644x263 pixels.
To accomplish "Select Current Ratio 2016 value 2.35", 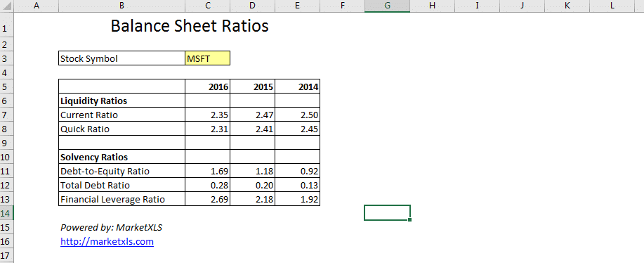I will pyautogui.click(x=207, y=115).
